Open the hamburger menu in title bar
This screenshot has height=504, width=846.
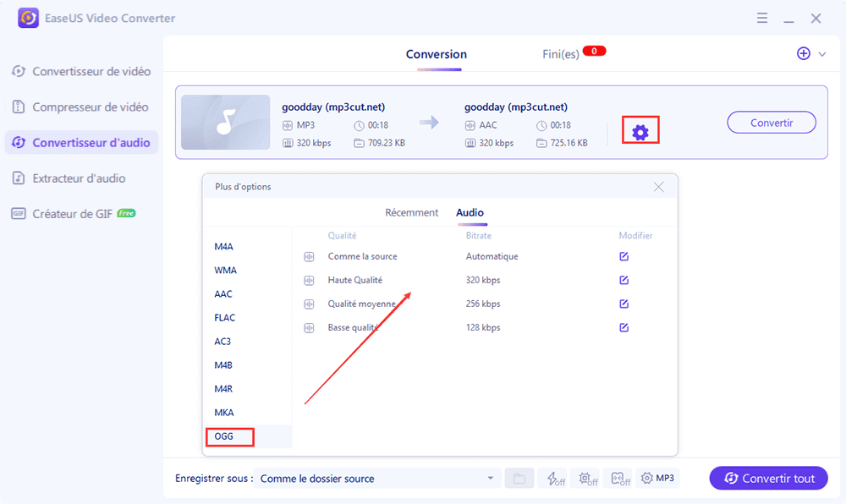(x=762, y=18)
